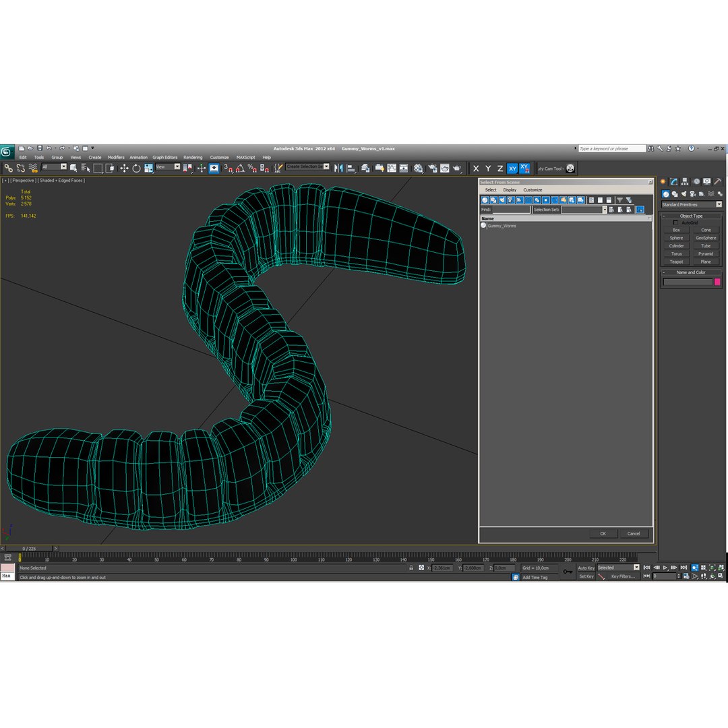
Task: Open the MAXScript menu
Action: click(245, 157)
